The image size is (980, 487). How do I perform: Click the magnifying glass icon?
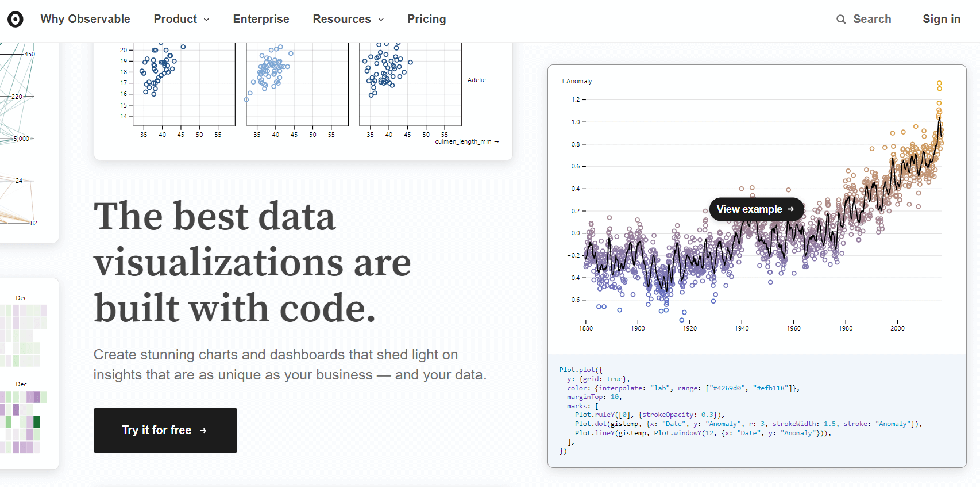tap(841, 19)
